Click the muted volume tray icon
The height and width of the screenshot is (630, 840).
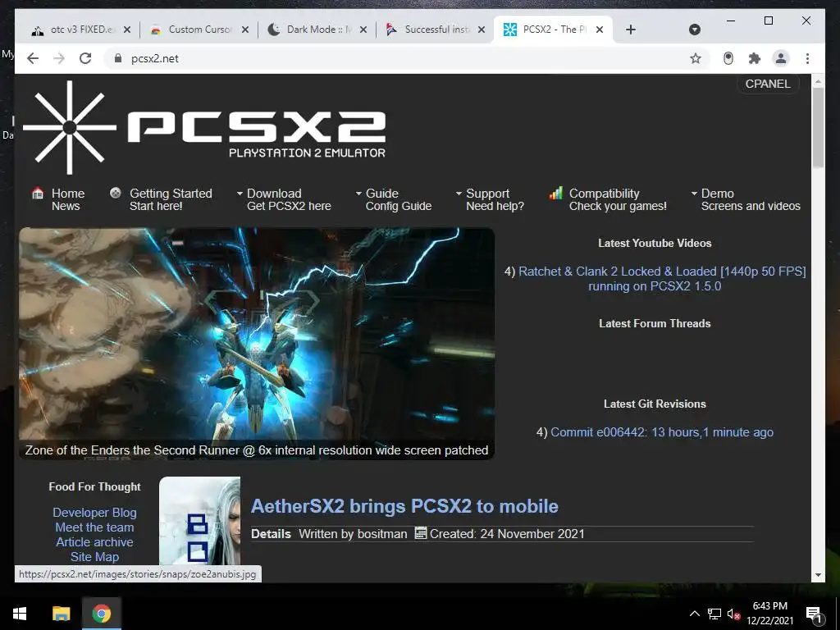[733, 614]
